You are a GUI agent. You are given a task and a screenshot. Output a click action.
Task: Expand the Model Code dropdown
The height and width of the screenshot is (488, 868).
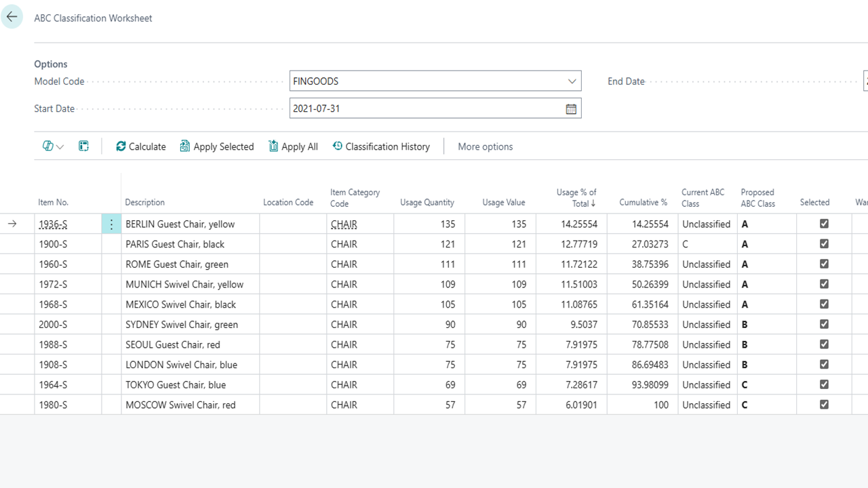click(572, 81)
